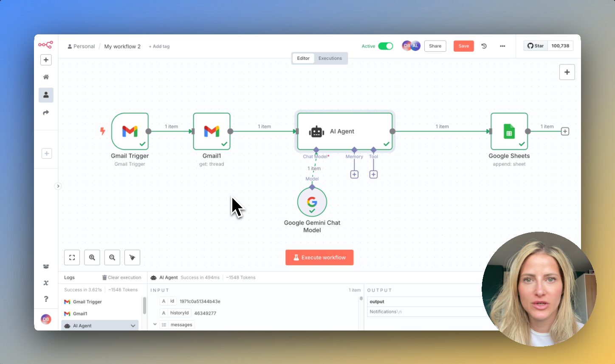The image size is (615, 364).
Task: Click the sidebar add project plus icon
Action: tap(47, 154)
